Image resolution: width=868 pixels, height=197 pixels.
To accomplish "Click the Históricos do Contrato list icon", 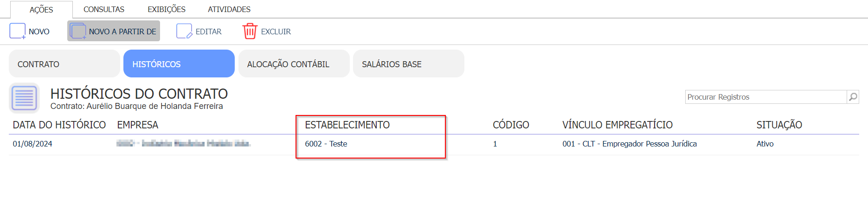I will [24, 98].
